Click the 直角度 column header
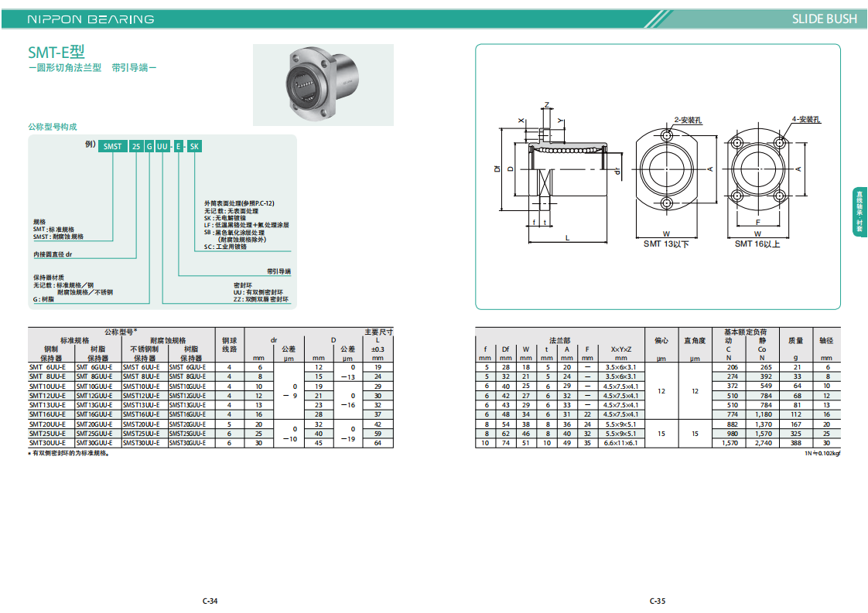This screenshot has height=613, width=868. click(x=695, y=340)
